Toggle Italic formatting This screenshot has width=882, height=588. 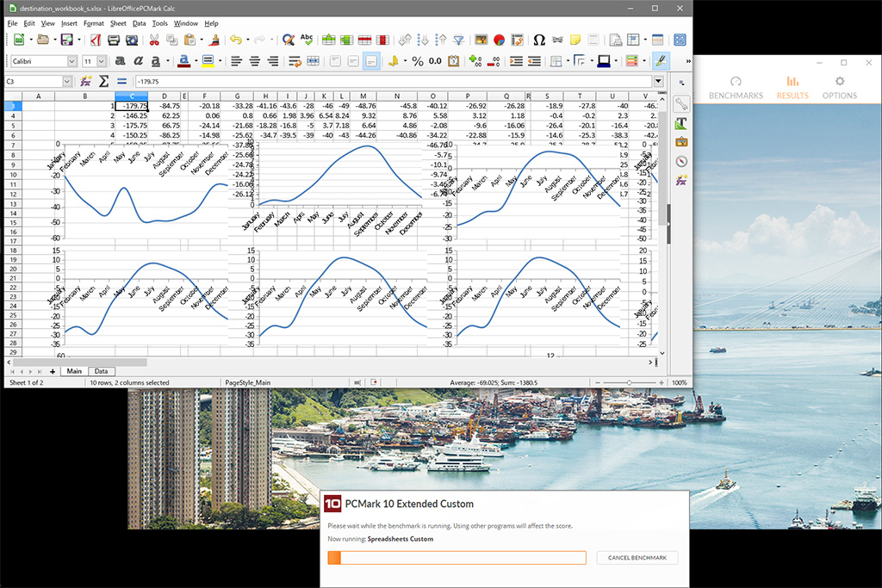(138, 61)
